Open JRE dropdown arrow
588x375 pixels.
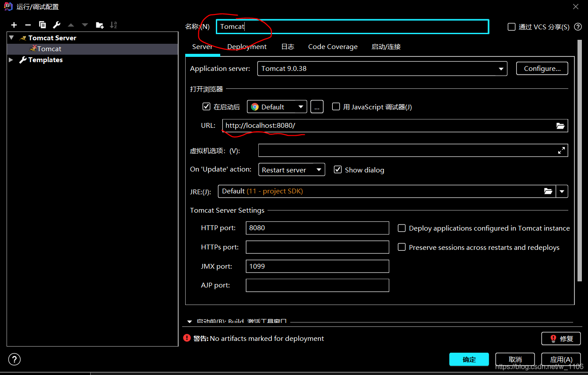[x=562, y=191]
